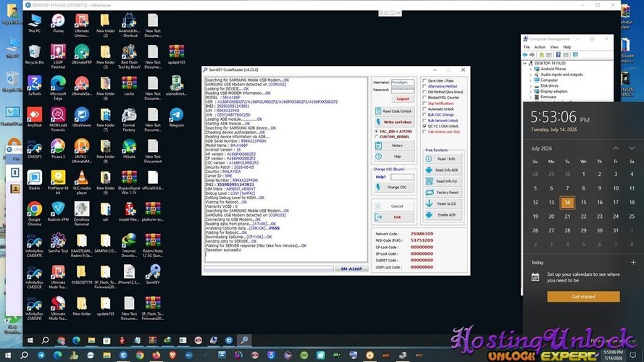Open LGUP Patched desktop icon
This screenshot has width=644, height=362.
[x=58, y=56]
